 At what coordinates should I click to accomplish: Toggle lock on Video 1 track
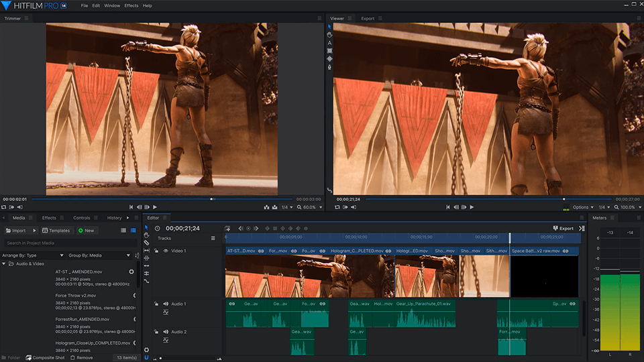click(x=156, y=251)
